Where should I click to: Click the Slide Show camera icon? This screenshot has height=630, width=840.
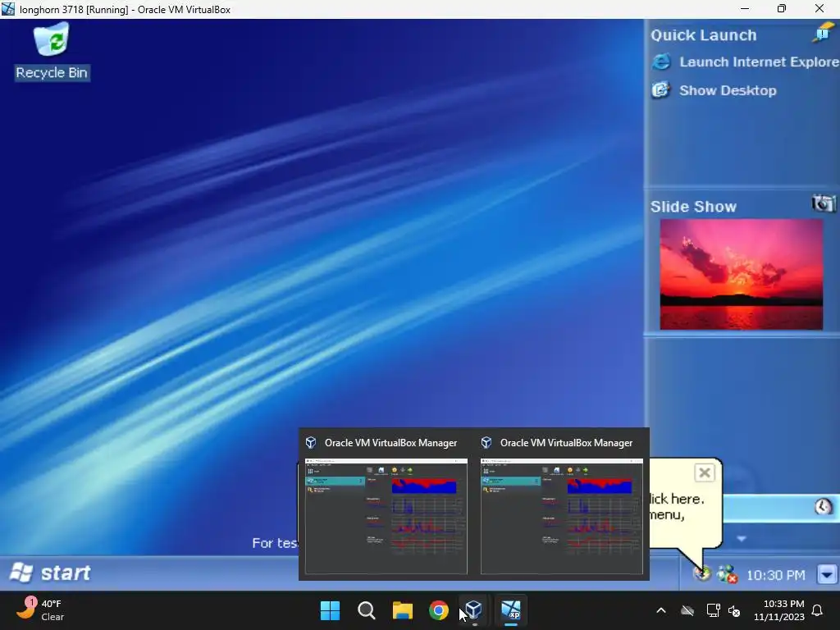pos(824,203)
